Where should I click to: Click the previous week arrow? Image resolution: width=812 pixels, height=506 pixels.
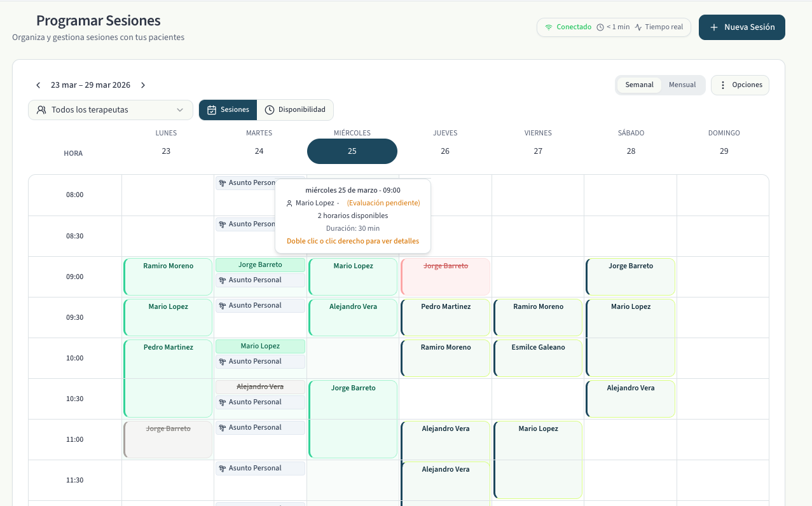pos(38,85)
